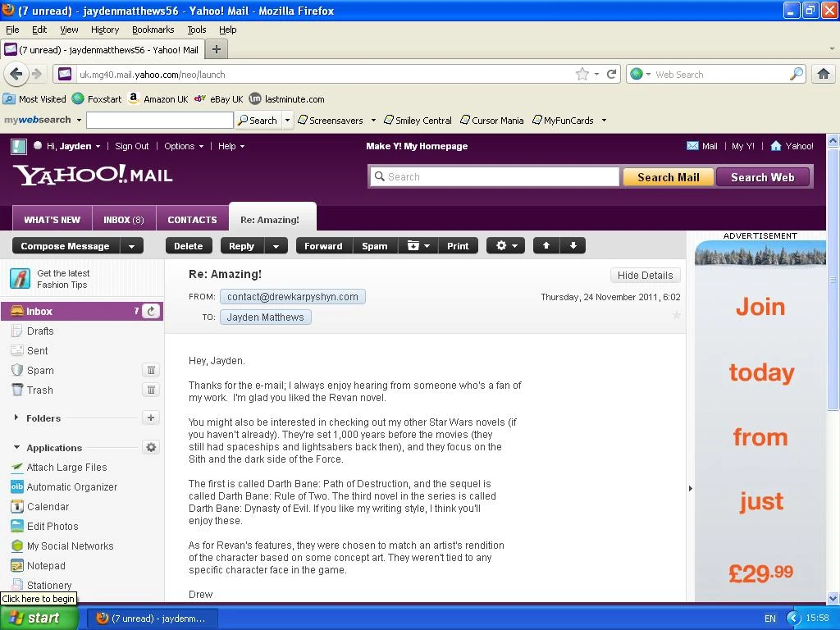Open Firefox Home page with the house icon
Image resolution: width=840 pixels, height=630 pixels.
tap(824, 74)
